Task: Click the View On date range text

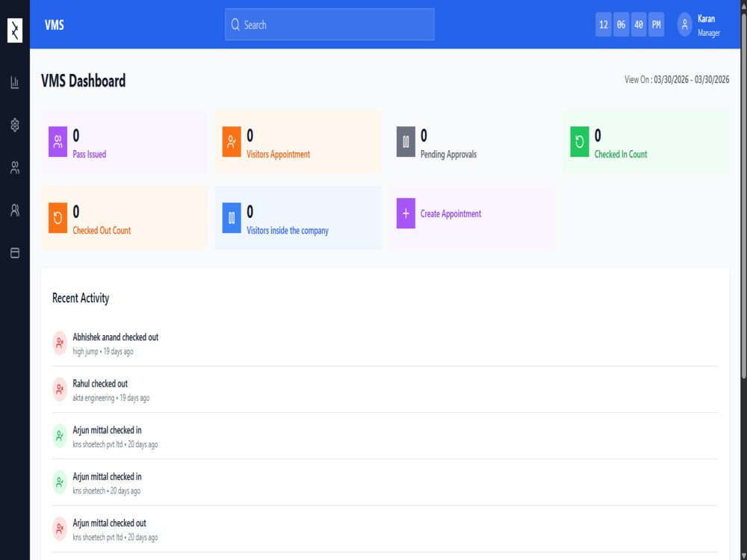Action: click(x=677, y=80)
